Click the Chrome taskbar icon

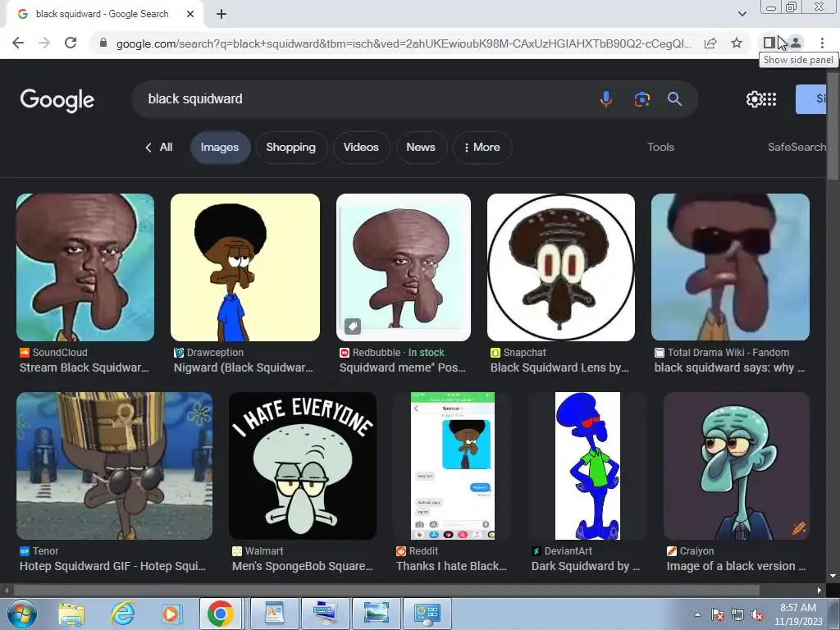(220, 614)
